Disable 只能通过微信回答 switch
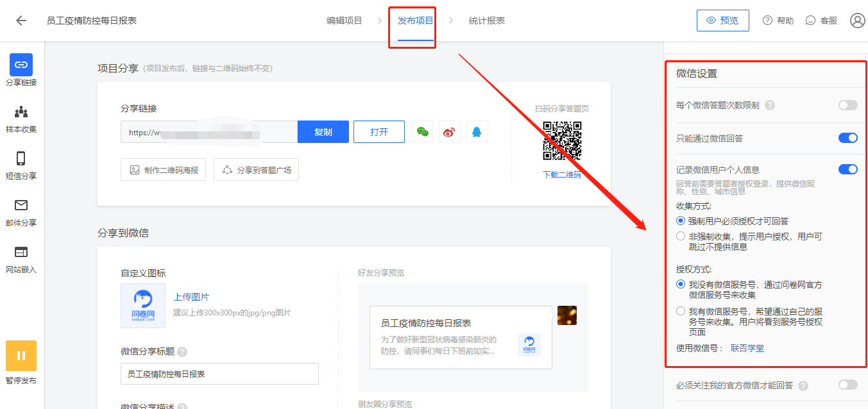868x409 pixels. tap(847, 138)
